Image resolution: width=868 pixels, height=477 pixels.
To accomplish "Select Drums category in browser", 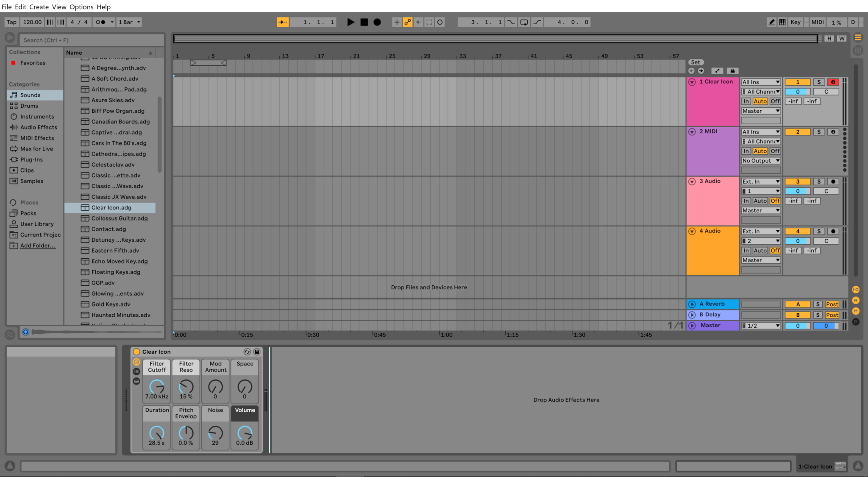I will (x=35, y=106).
